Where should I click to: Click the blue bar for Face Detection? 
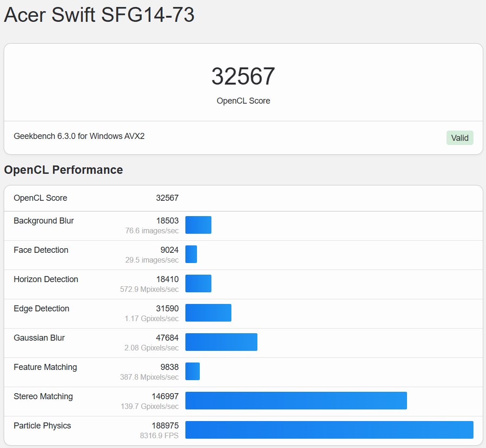point(191,254)
